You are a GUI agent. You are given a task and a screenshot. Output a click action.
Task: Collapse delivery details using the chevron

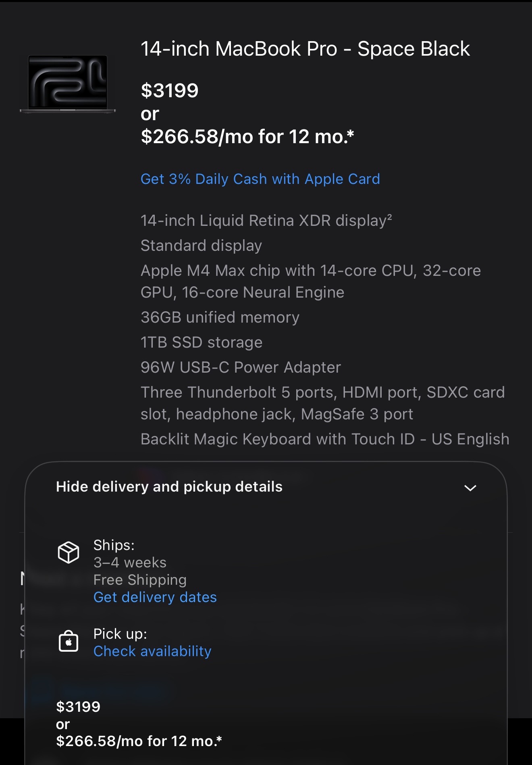pyautogui.click(x=470, y=488)
